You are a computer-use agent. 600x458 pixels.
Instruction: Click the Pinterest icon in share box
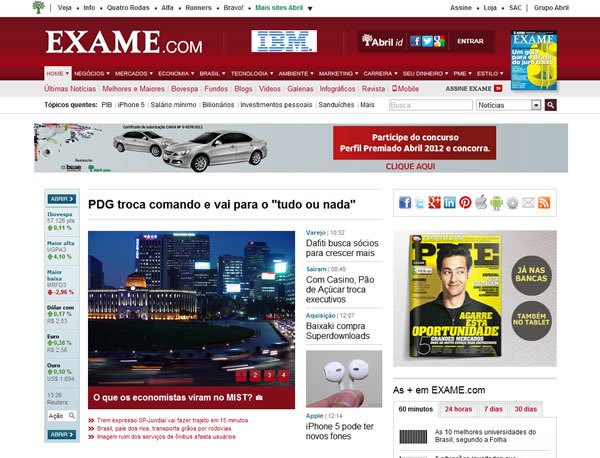click(x=465, y=202)
